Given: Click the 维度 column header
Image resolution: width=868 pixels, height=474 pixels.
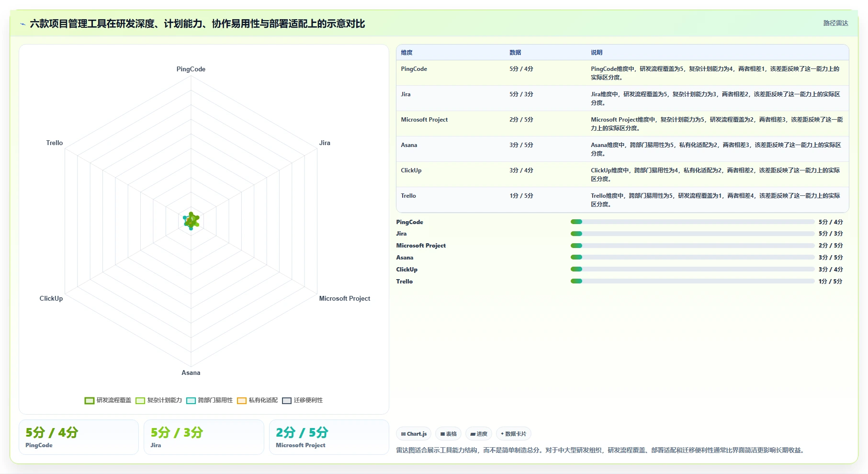Looking at the screenshot, I should point(406,53).
